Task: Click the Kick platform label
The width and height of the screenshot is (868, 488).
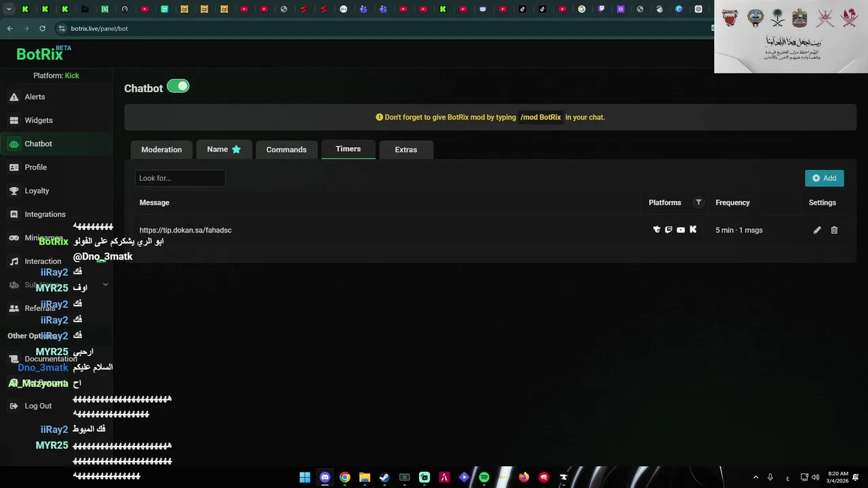Action: [72, 76]
